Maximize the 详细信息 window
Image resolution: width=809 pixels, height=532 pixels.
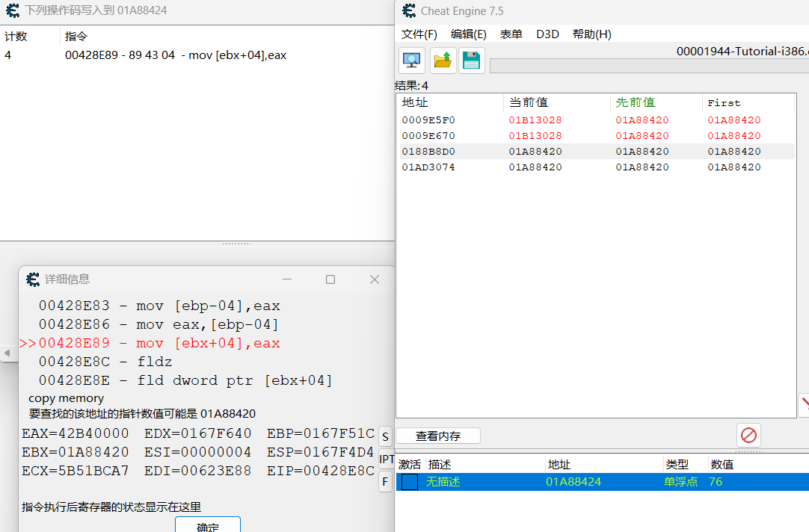[330, 279]
